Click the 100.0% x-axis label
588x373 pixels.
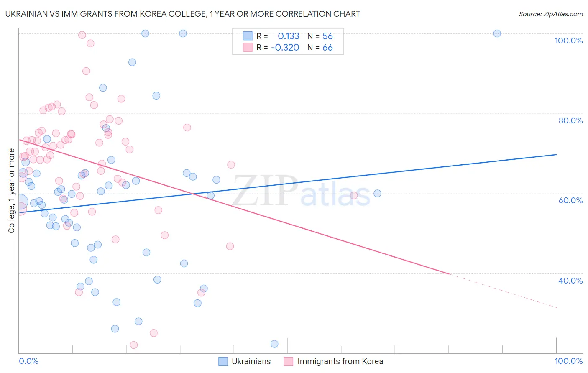569,361
